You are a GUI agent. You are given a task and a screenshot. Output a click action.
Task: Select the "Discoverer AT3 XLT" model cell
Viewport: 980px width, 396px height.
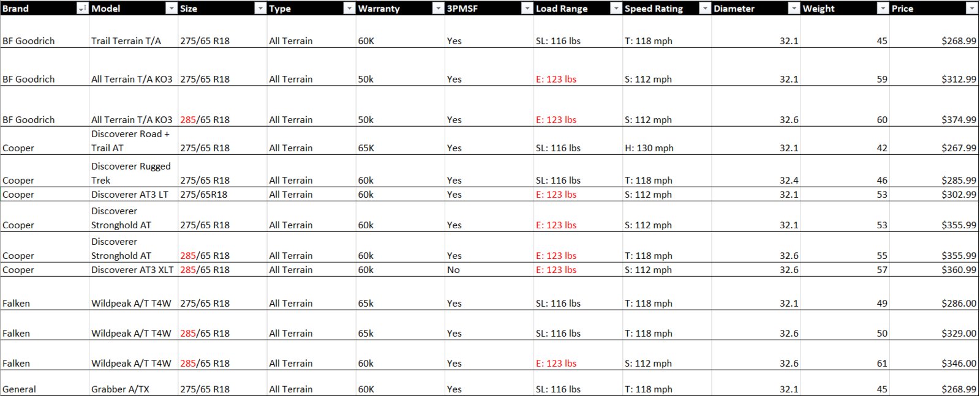(134, 269)
